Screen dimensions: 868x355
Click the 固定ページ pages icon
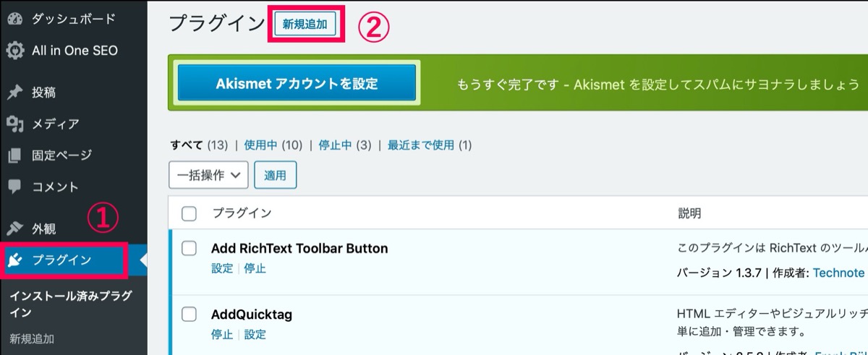pyautogui.click(x=14, y=155)
